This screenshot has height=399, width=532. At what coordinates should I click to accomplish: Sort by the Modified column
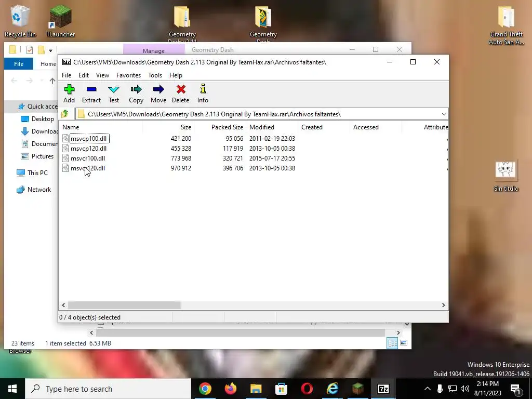coord(272,127)
